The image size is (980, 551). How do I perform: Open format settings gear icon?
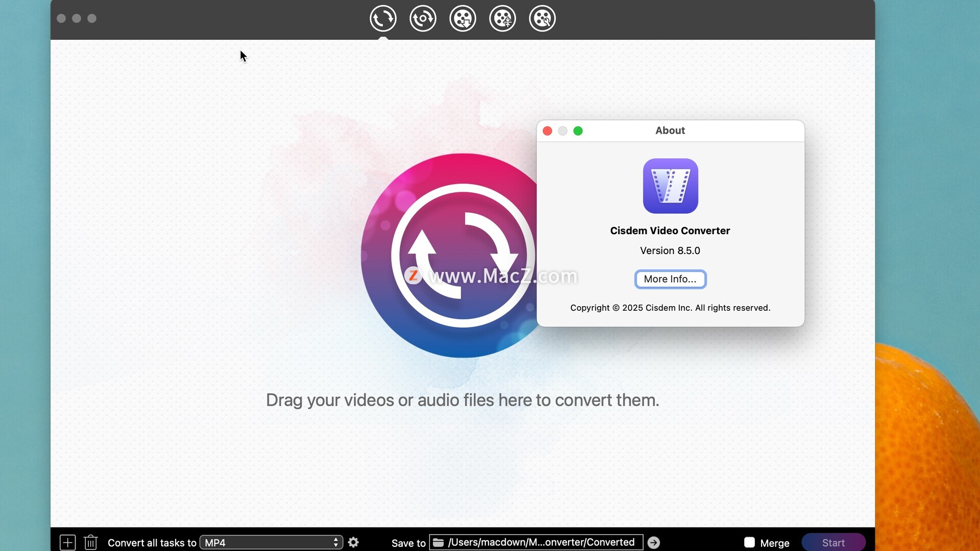tap(353, 542)
